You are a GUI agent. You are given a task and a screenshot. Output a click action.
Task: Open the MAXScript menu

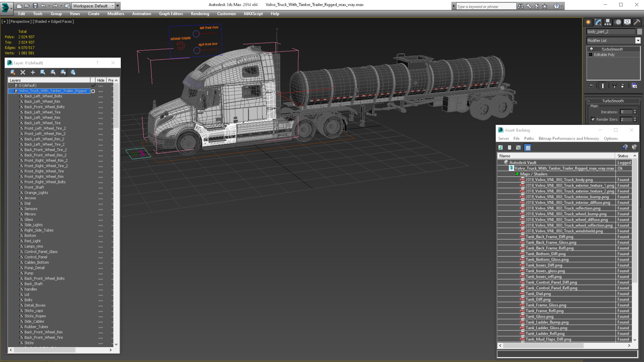click(253, 14)
